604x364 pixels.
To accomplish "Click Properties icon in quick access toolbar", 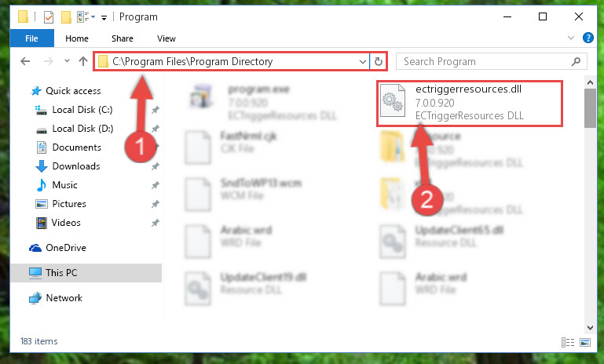I will 49,17.
